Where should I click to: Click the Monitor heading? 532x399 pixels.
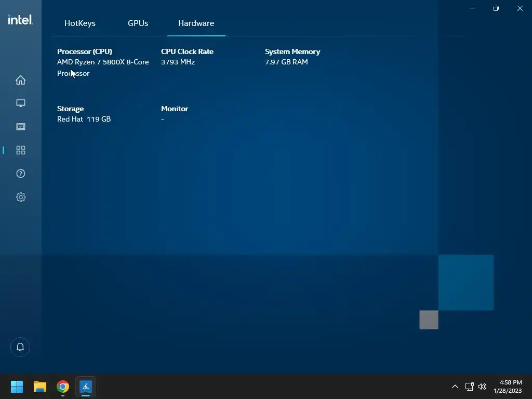coord(175,109)
